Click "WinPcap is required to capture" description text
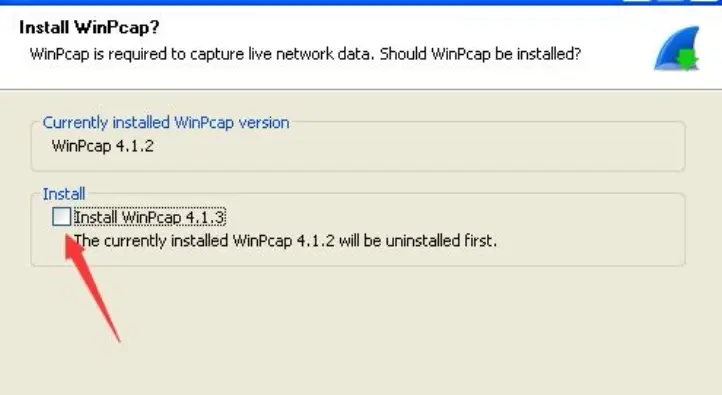 coord(137,54)
